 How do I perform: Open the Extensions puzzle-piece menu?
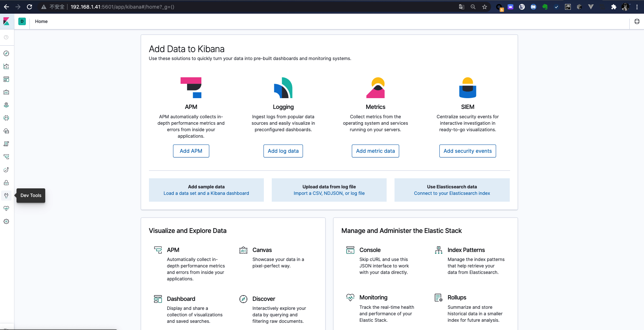point(614,7)
